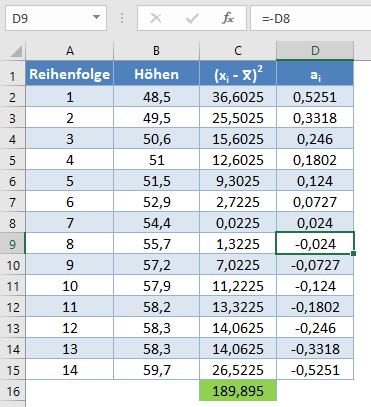Select row 12 header
The width and height of the screenshot is (371, 407).
point(12,307)
